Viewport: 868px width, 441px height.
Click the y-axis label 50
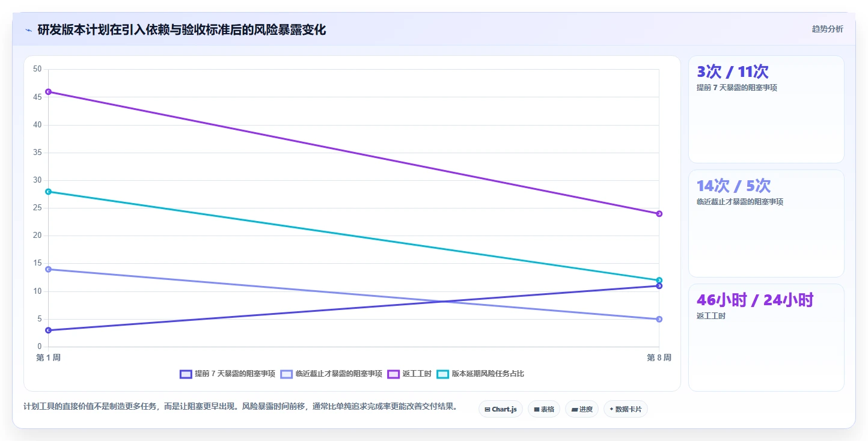point(37,69)
